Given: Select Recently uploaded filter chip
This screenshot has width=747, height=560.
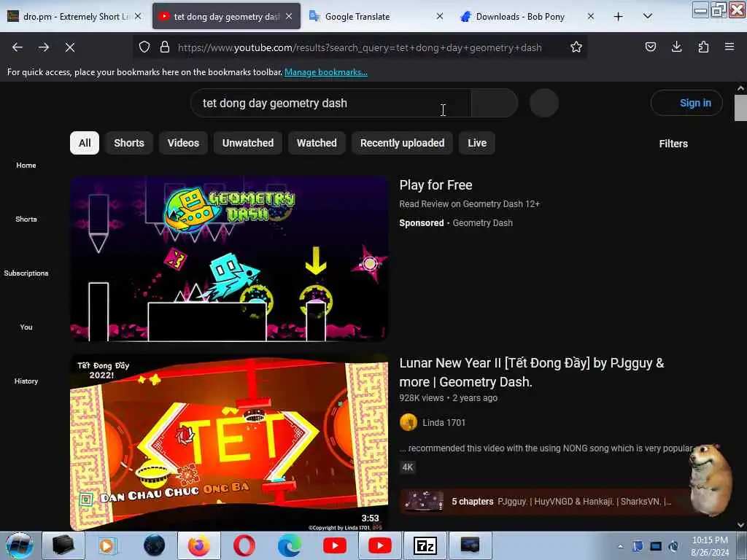Looking at the screenshot, I should (x=403, y=143).
